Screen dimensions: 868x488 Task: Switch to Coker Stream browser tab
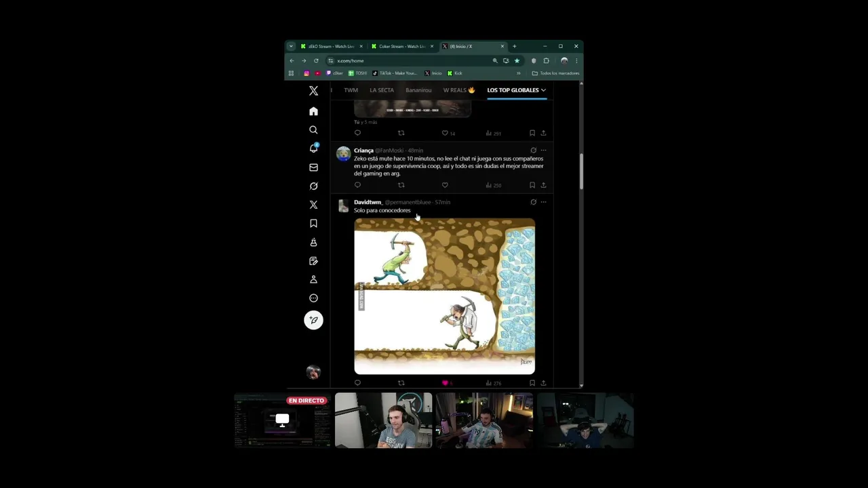402,46
